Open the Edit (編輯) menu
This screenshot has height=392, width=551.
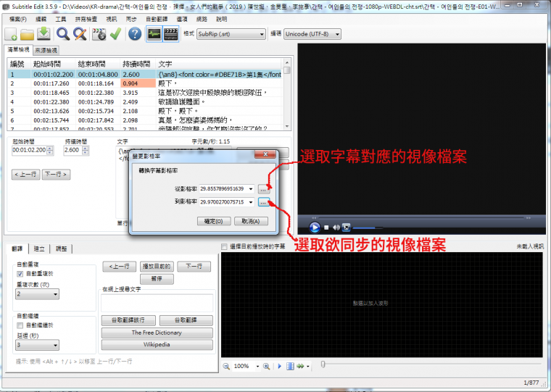(41, 20)
